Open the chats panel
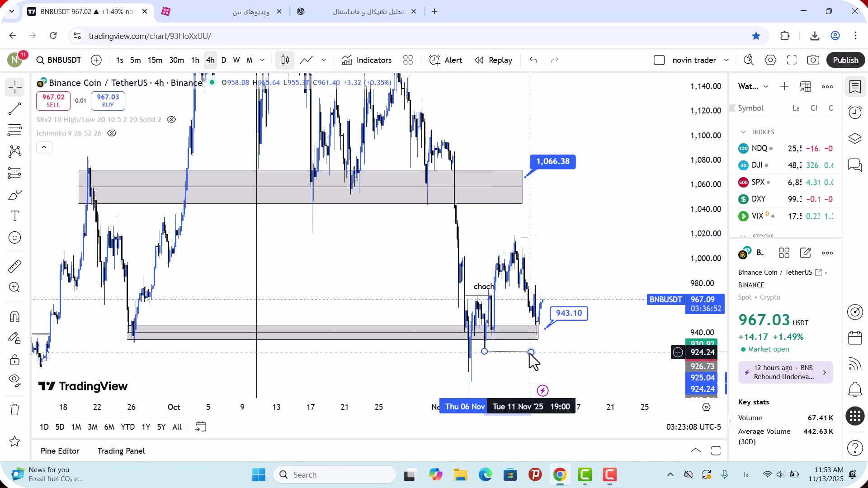Viewport: 868px width, 488px height. [x=855, y=165]
